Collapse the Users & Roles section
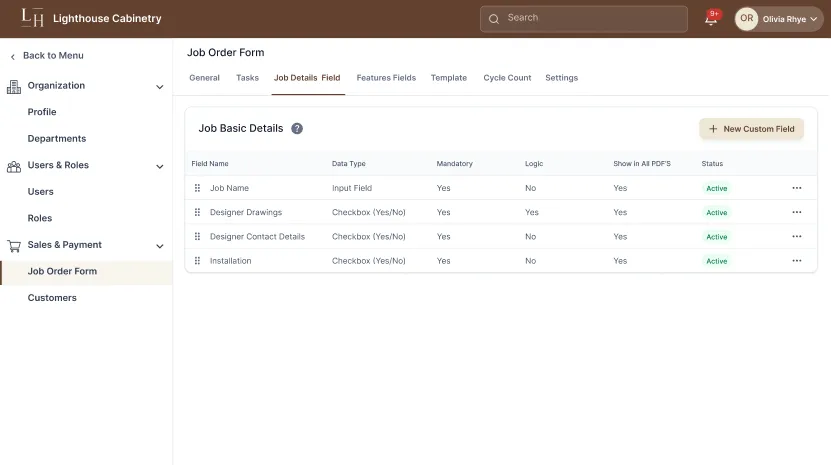 [x=159, y=166]
